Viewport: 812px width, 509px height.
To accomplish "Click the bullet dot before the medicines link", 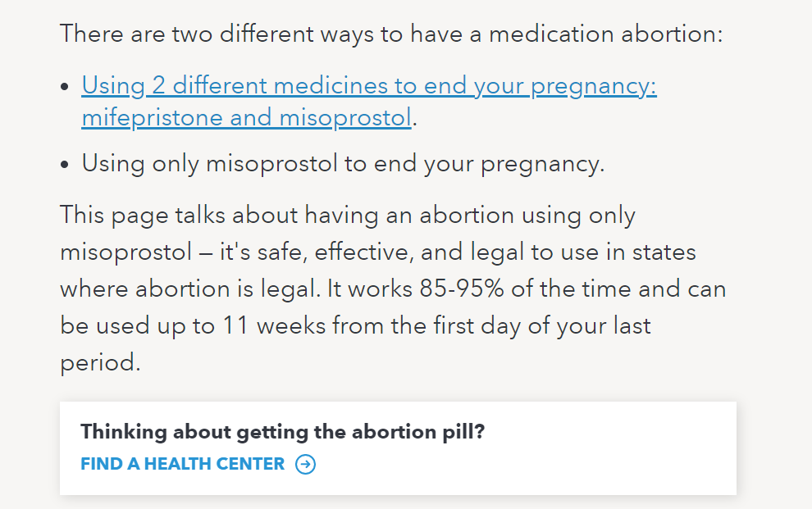I will 66,86.
